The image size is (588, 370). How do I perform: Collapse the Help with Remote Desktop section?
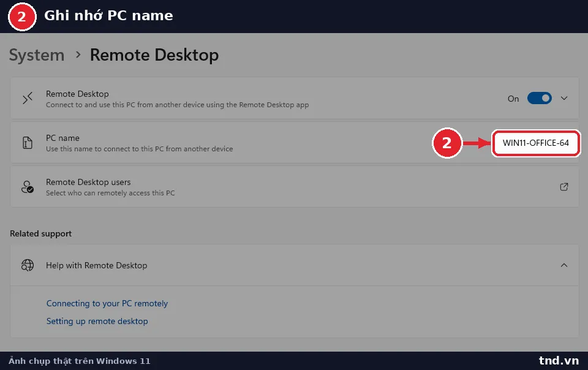(x=564, y=265)
